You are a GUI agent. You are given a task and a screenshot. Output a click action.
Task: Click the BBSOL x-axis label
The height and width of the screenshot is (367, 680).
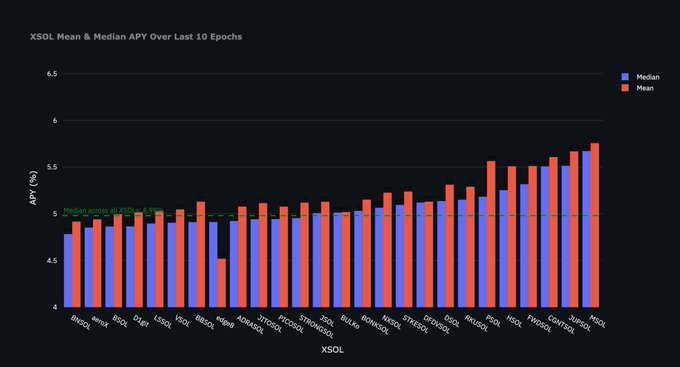[x=205, y=322]
